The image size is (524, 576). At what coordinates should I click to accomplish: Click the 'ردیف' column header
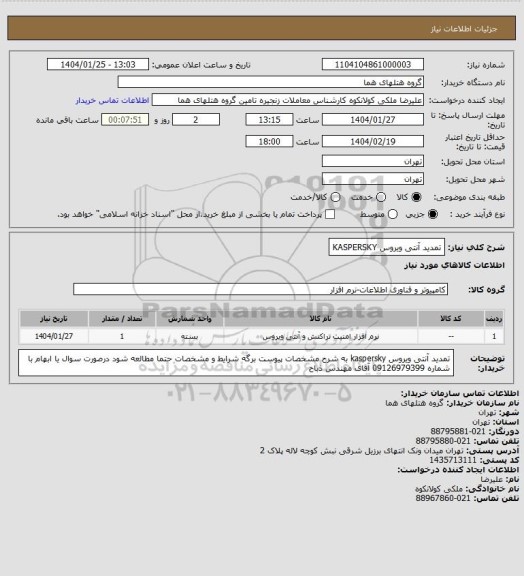494,318
